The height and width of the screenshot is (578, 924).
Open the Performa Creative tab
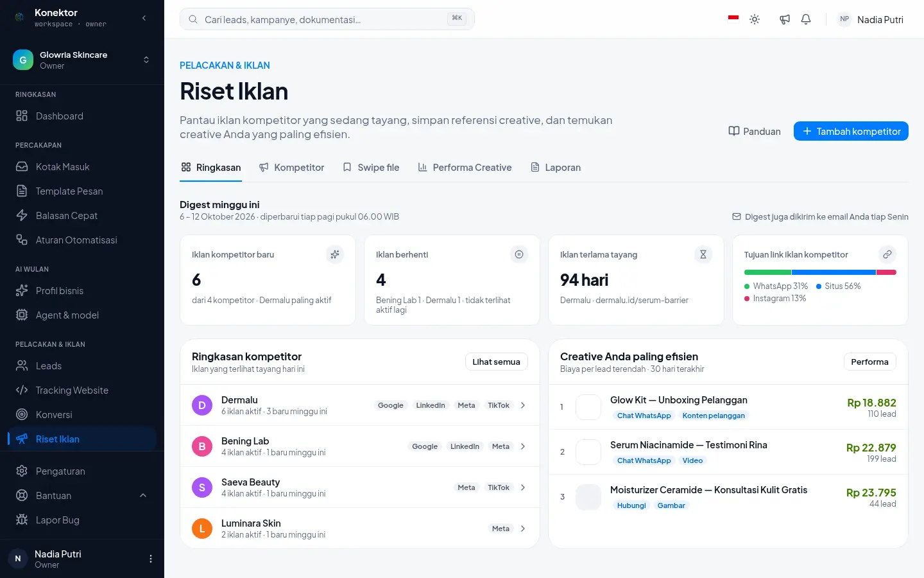click(465, 168)
